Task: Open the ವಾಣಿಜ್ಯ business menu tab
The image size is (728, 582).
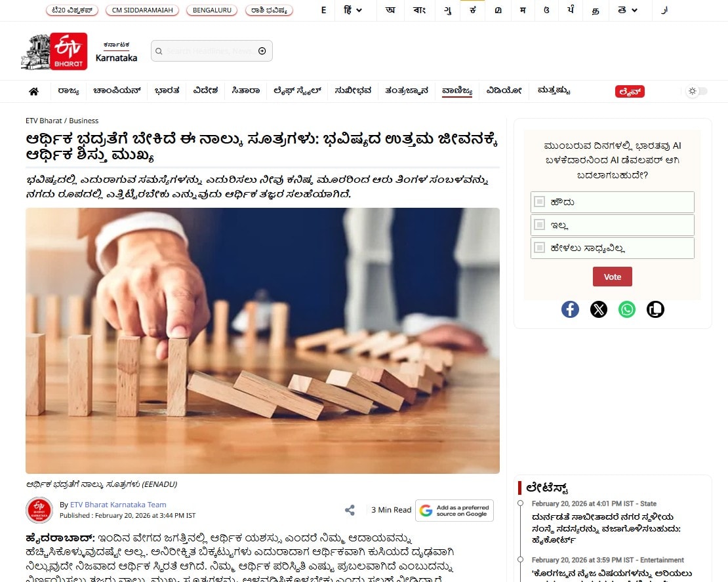Action: [457, 90]
